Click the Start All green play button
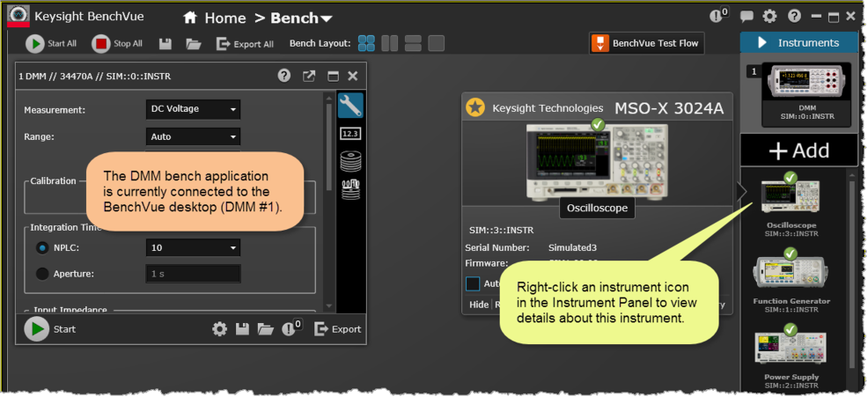This screenshot has width=868, height=397. pos(35,44)
